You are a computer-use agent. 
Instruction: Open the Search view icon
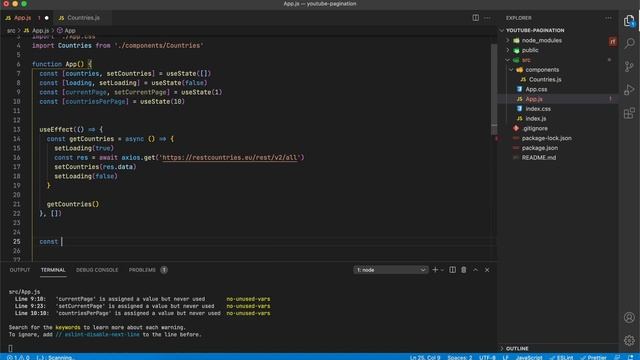tap(629, 43)
